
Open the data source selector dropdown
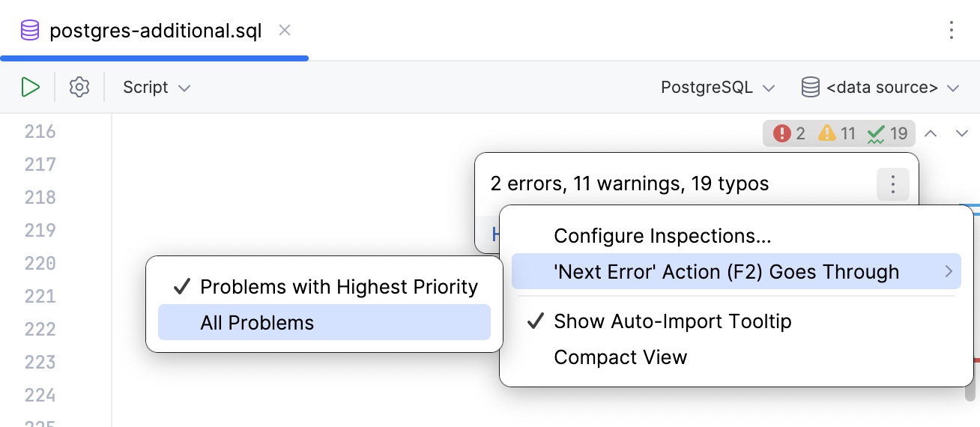[x=892, y=88]
